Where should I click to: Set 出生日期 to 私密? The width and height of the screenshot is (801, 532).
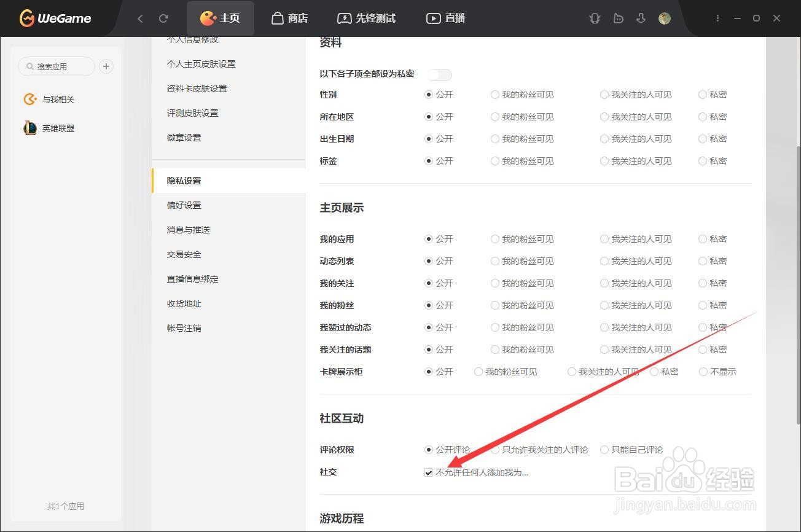tap(703, 139)
